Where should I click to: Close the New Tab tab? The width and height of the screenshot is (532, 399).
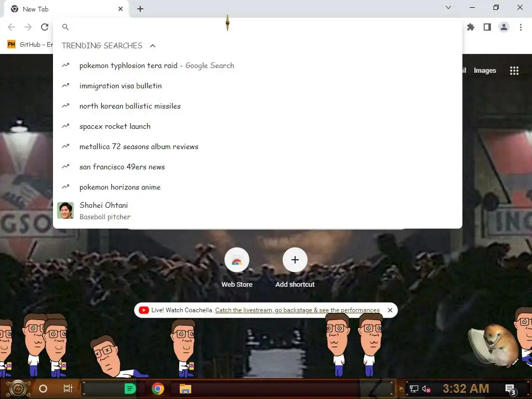pos(121,9)
